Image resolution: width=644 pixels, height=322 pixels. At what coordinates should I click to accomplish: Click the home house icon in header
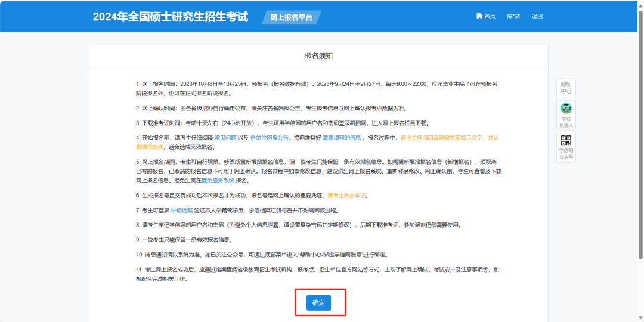(x=479, y=16)
